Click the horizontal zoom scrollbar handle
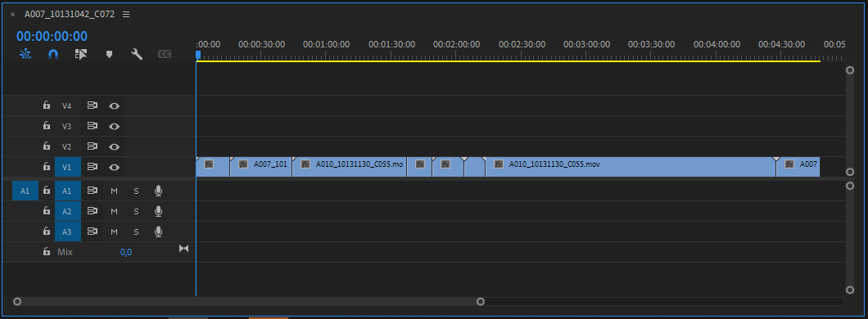 pyautogui.click(x=249, y=301)
